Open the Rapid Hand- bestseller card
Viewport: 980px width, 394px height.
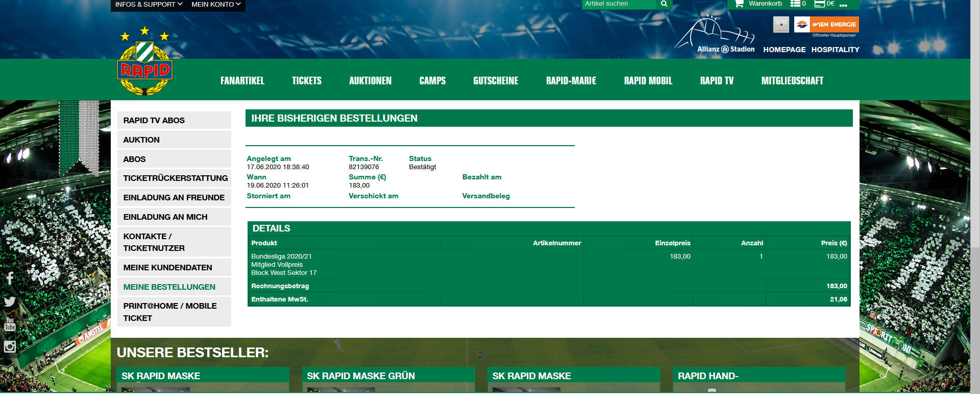(759, 379)
